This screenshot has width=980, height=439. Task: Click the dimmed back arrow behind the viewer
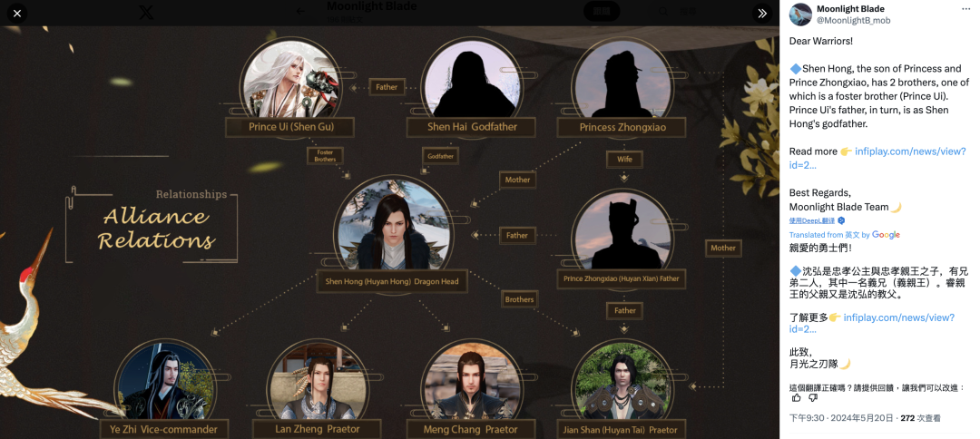pos(300,11)
